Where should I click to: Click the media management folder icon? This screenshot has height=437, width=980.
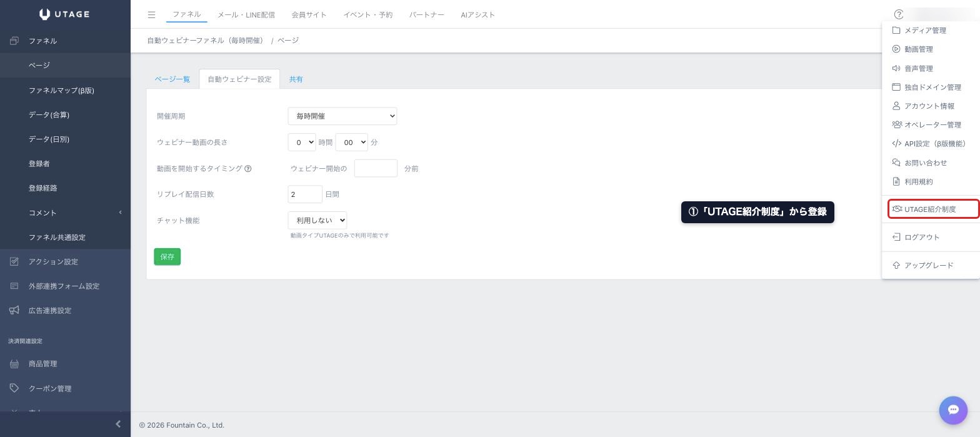coord(896,30)
